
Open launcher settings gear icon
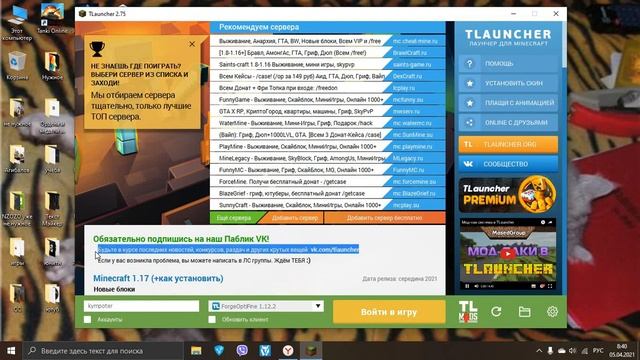click(552, 312)
